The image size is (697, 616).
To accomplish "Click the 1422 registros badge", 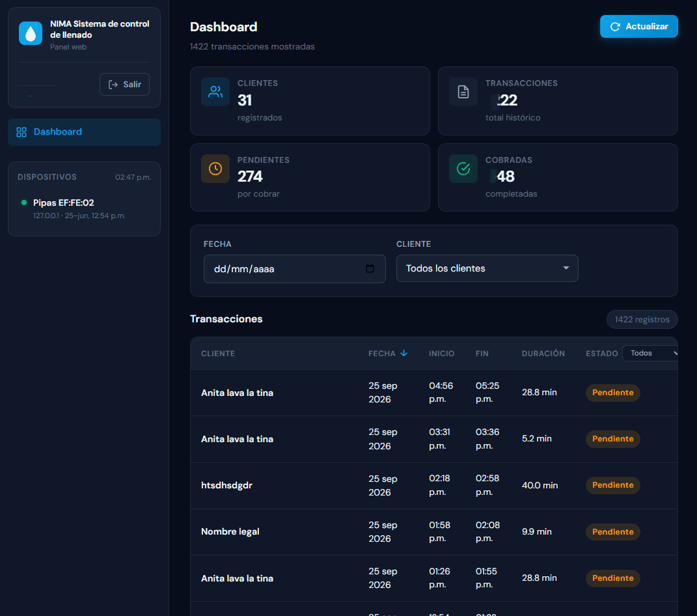I will tap(642, 319).
